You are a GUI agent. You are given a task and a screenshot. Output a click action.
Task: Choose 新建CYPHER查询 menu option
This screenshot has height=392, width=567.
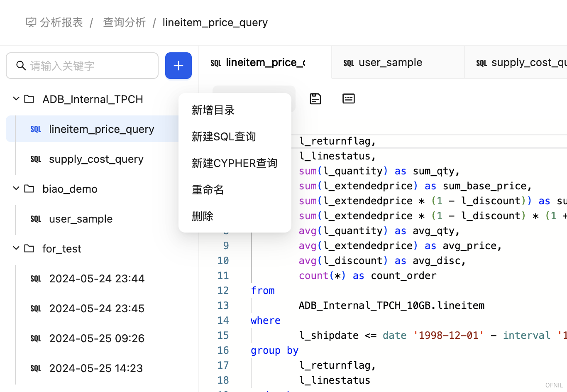235,163
